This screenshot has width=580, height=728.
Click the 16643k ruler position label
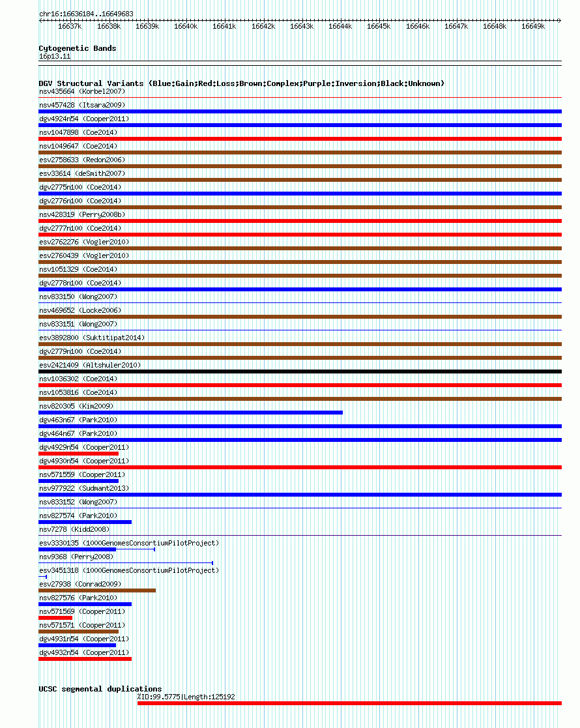pyautogui.click(x=302, y=27)
